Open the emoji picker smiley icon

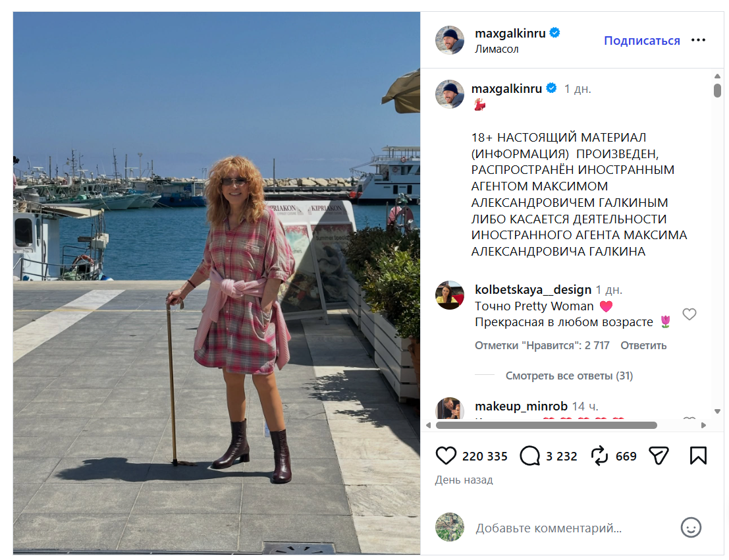point(691,528)
